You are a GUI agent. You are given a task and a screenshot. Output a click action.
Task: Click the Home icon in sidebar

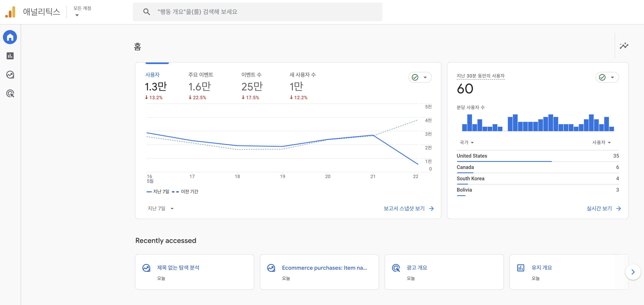pyautogui.click(x=10, y=37)
